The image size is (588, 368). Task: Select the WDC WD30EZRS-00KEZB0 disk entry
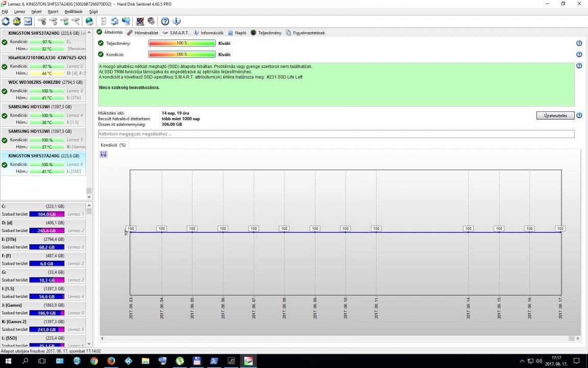pyautogui.click(x=43, y=90)
